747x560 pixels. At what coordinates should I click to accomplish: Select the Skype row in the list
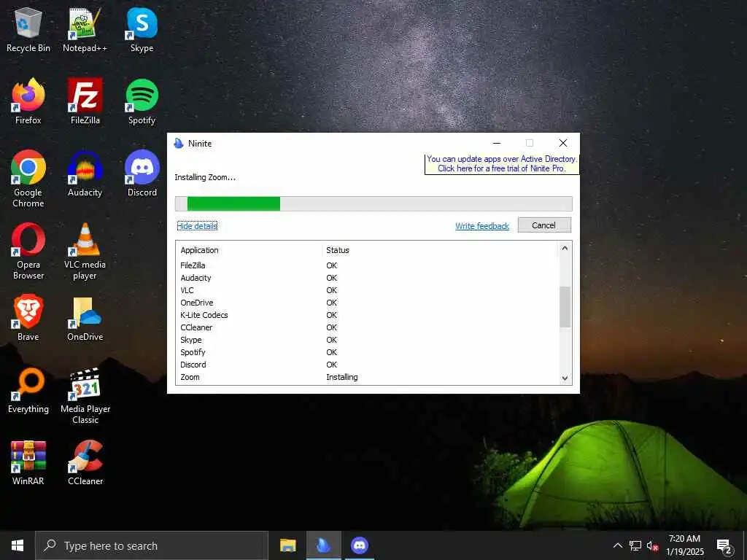[367, 340]
